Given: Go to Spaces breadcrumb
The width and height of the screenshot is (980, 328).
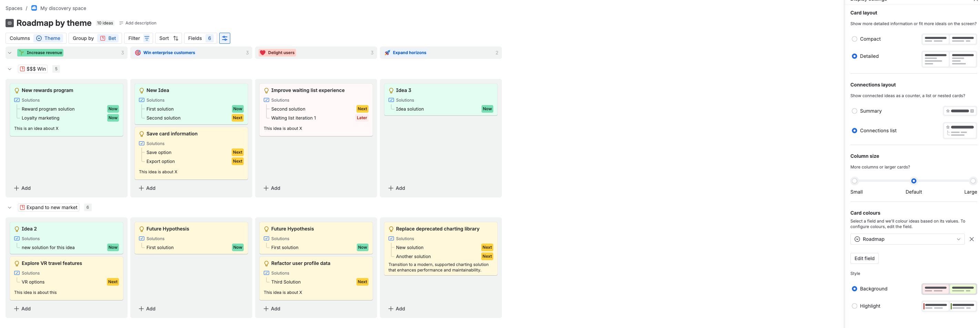Looking at the screenshot, I should click(14, 8).
